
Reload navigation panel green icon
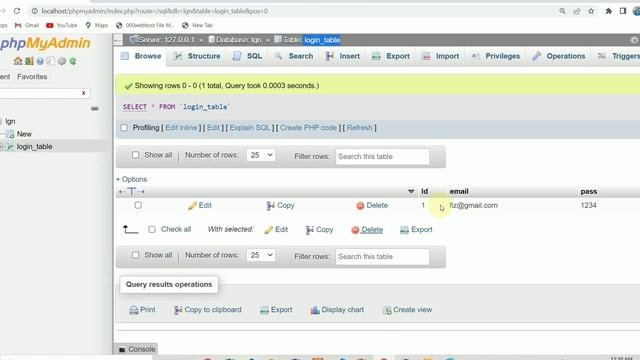(73, 61)
